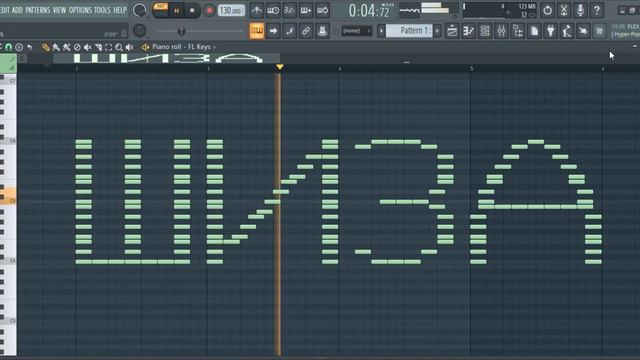Viewport: 640px width, 360px height.
Task: Toggle wait for input before recording
Action: click(273, 10)
